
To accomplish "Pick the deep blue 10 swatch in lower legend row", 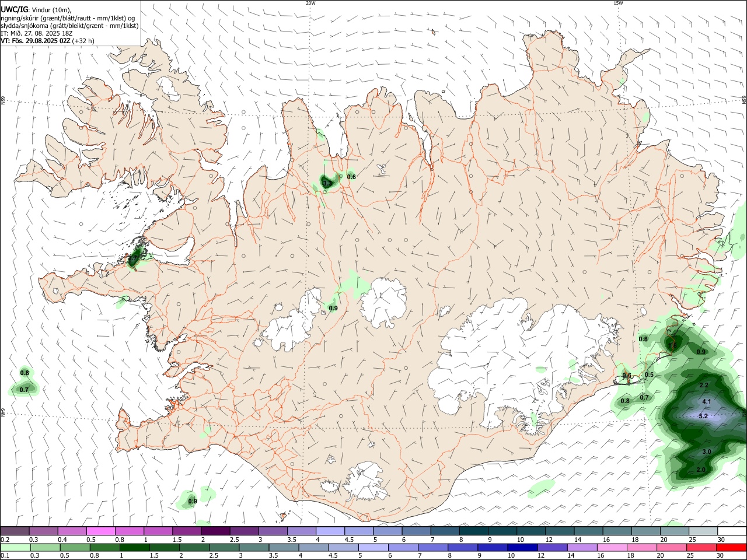I will [x=522, y=547].
